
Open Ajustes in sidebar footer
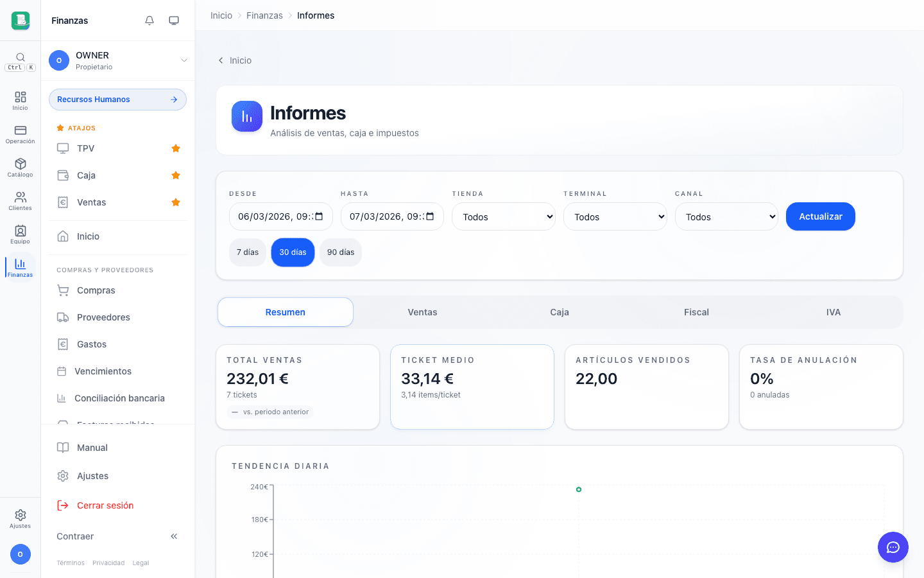(118, 476)
